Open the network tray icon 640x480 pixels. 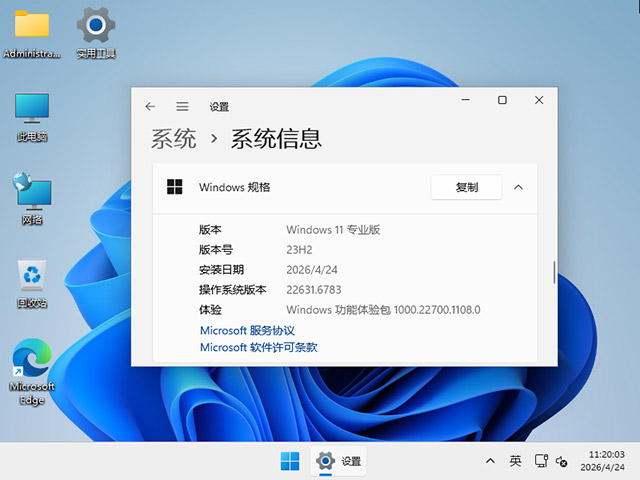click(x=541, y=461)
